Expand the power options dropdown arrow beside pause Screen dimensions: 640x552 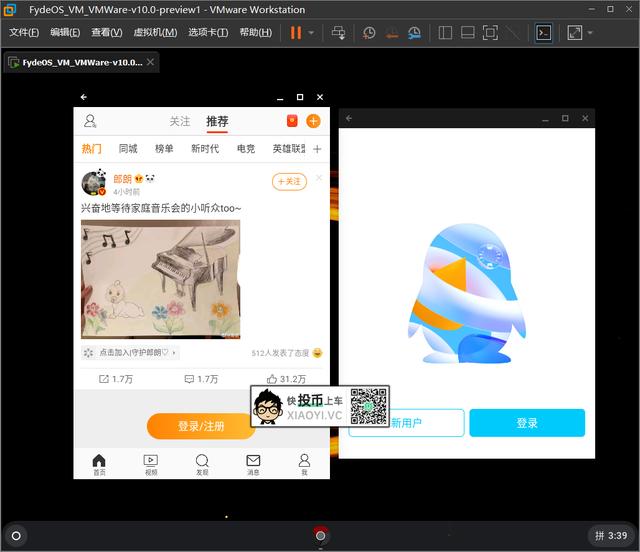(x=311, y=33)
